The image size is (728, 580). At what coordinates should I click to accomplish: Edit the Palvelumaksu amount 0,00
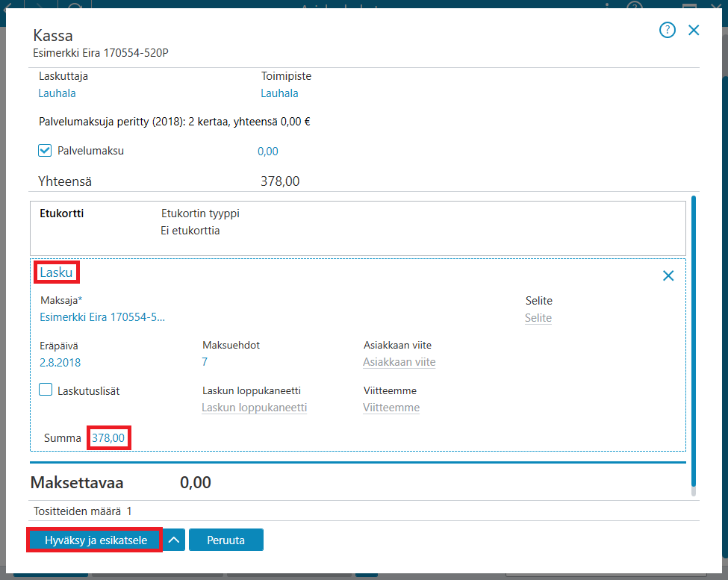[x=268, y=152]
